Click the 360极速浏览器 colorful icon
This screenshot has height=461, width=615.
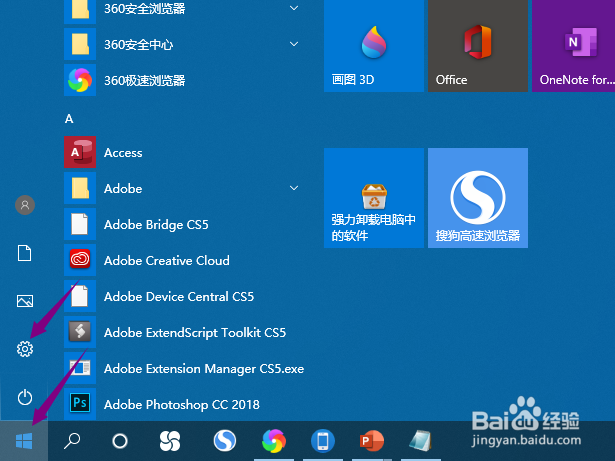coord(80,80)
